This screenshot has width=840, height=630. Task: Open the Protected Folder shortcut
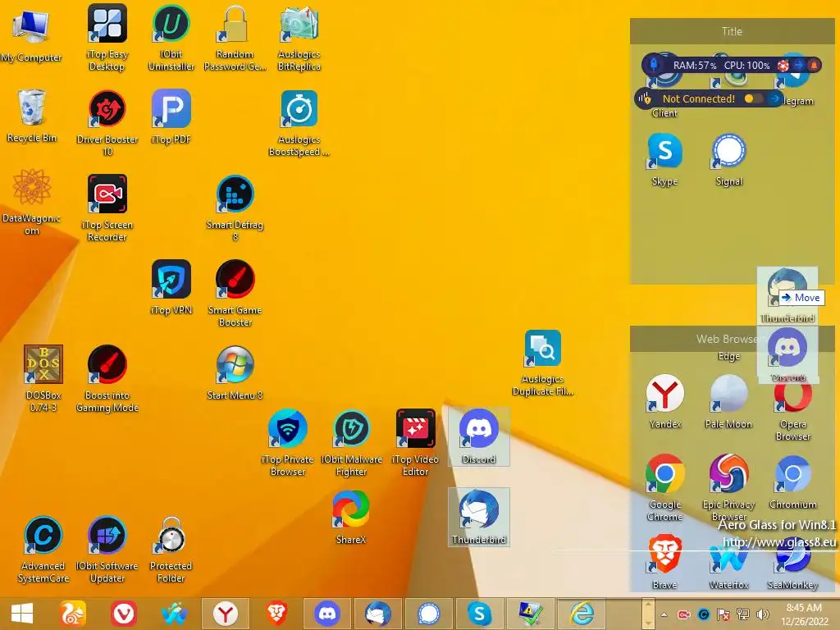coord(171,549)
